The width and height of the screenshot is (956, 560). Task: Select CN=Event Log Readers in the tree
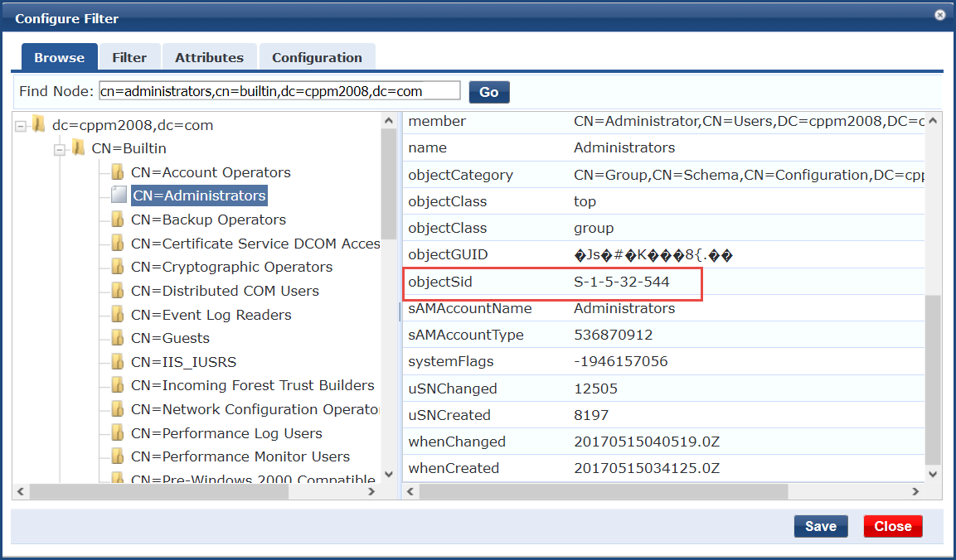coord(211,315)
